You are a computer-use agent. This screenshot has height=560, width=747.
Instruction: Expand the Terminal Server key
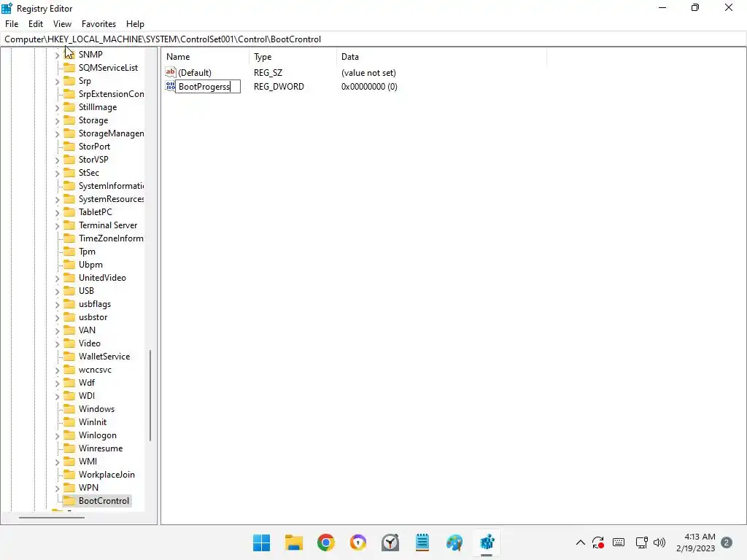click(x=57, y=226)
